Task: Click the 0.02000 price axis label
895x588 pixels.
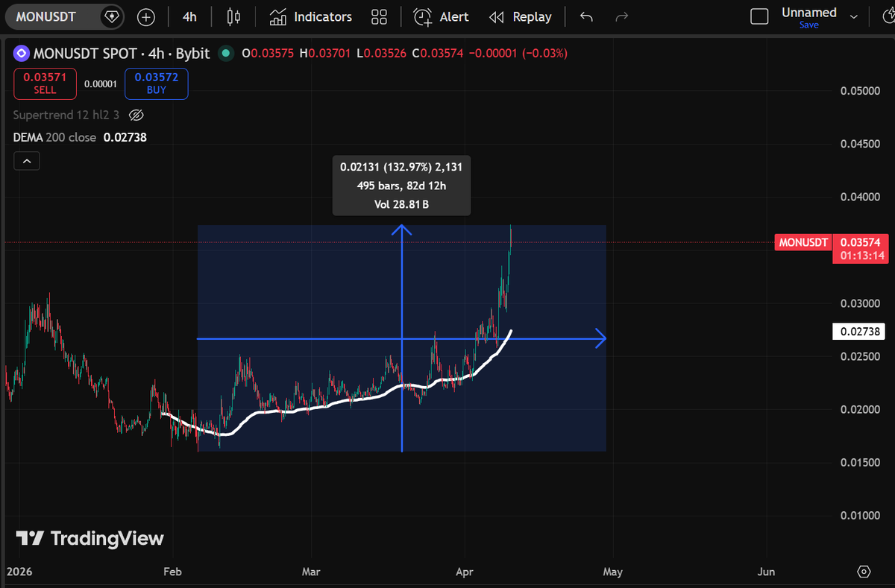Action: (860, 410)
